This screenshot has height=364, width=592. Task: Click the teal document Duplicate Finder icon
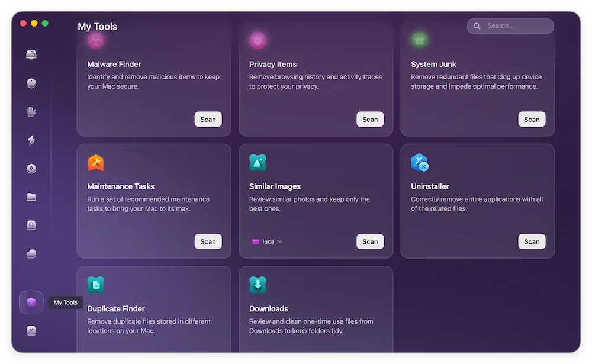pos(96,285)
